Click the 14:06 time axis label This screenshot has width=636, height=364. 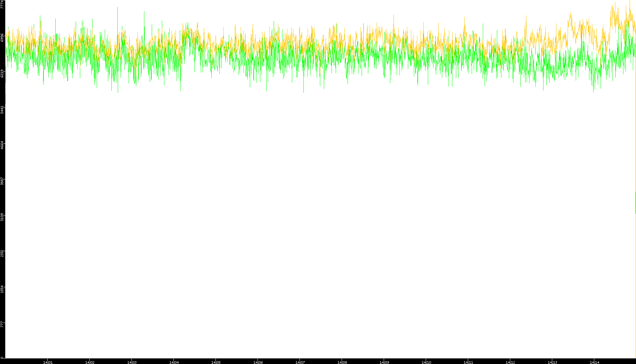tap(258, 362)
